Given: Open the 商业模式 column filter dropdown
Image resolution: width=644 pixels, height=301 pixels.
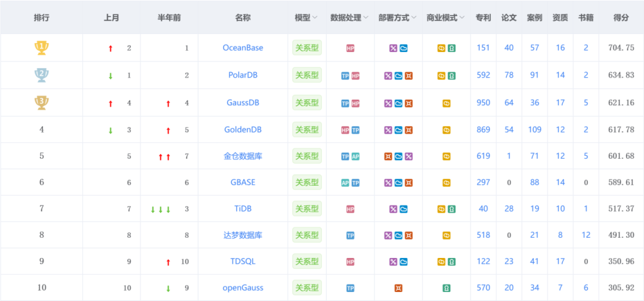Looking at the screenshot, I should [x=462, y=18].
